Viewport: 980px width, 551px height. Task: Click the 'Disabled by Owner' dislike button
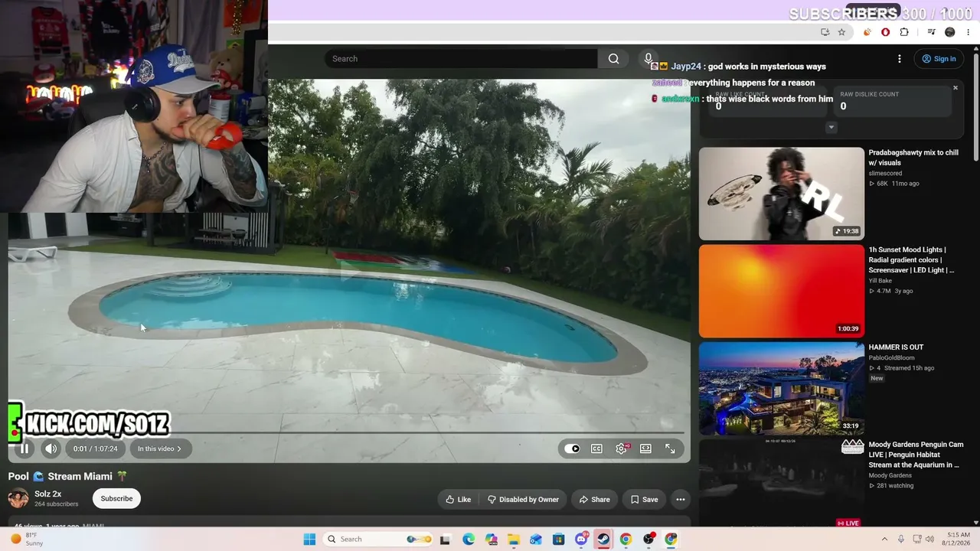(523, 500)
